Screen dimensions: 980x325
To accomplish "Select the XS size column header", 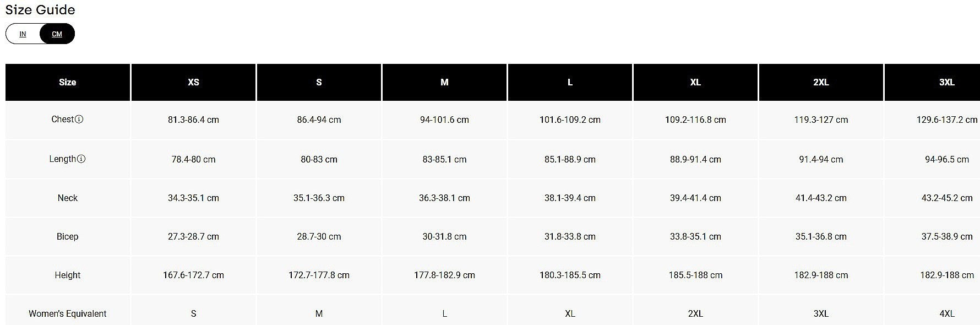I will (x=193, y=82).
